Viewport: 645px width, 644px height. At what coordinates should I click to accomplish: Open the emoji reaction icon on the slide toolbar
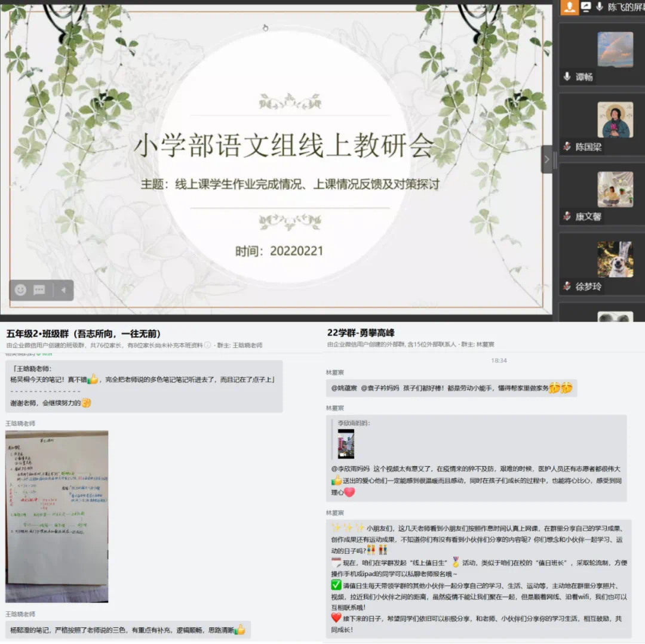coord(20,290)
